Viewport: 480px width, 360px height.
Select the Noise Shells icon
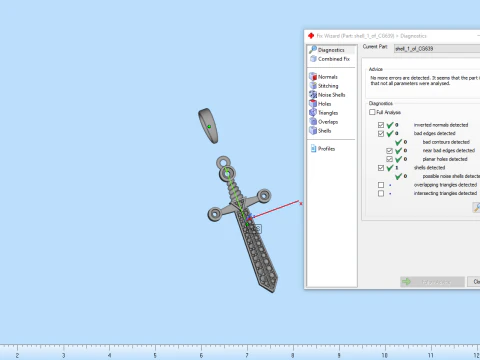point(313,95)
